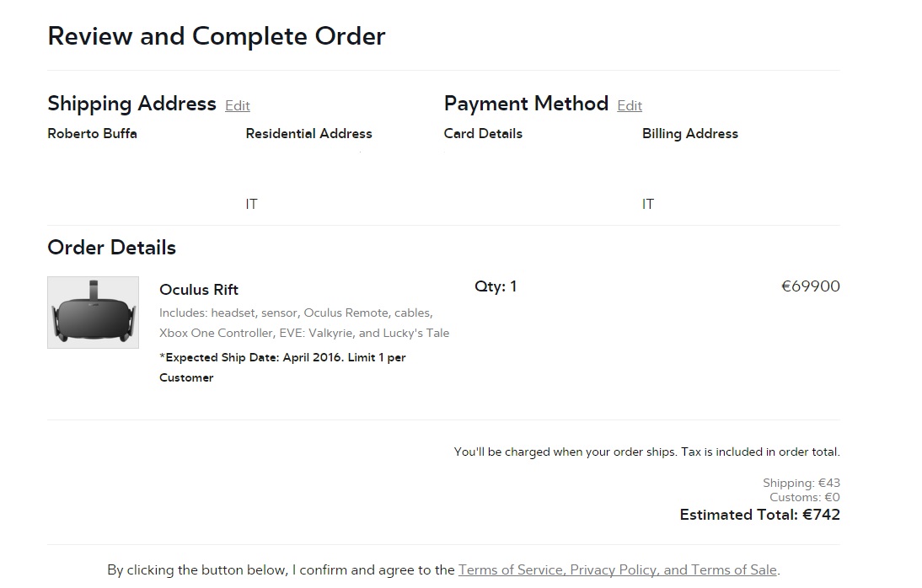The image size is (922, 588).
Task: Click the Order Details heading
Action: click(111, 248)
